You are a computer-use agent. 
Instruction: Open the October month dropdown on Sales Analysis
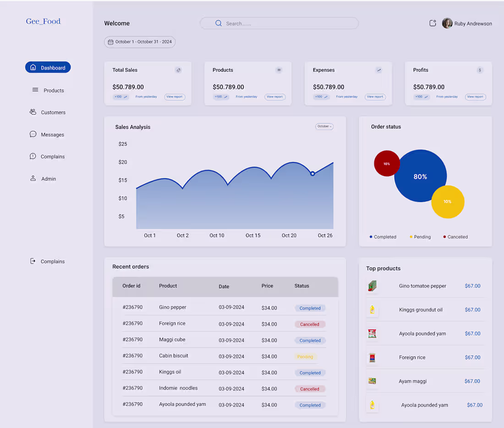click(324, 126)
